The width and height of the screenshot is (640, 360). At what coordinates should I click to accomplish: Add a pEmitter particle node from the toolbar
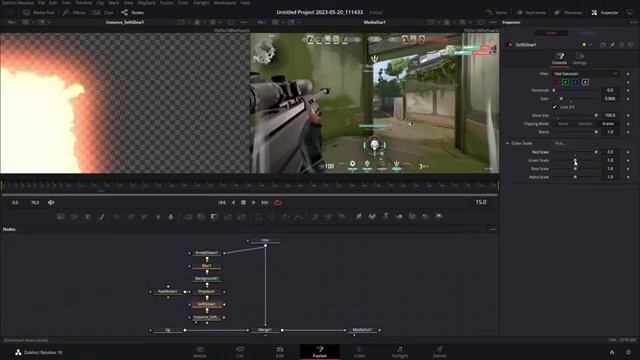click(x=315, y=217)
